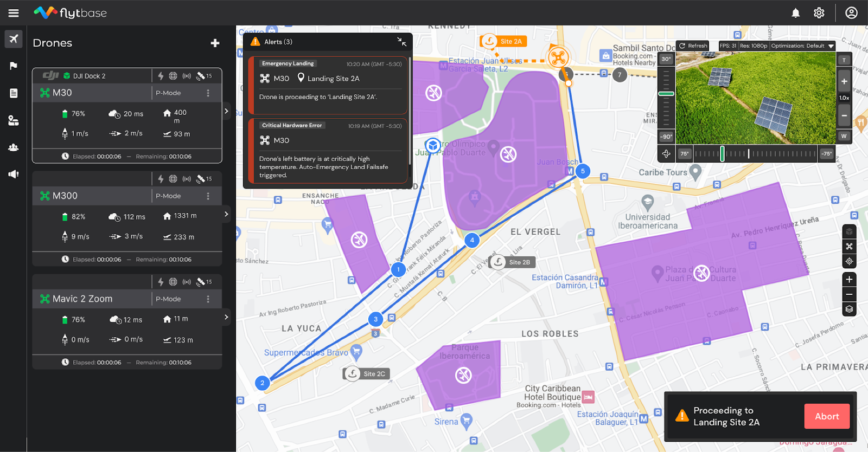Select the Site 2A landing marker
This screenshot has width=868, height=452.
tap(503, 41)
